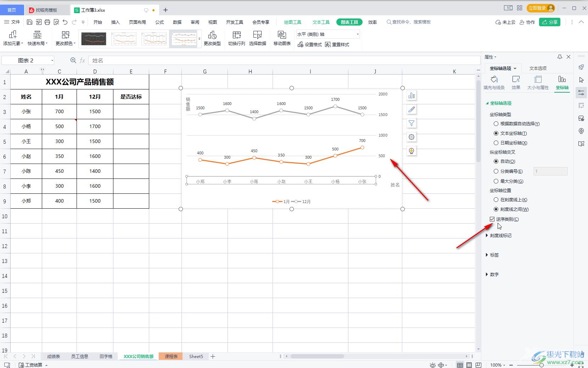The width and height of the screenshot is (588, 368).
Task: Switch to Text Options (文本选项) tab
Action: [538, 68]
